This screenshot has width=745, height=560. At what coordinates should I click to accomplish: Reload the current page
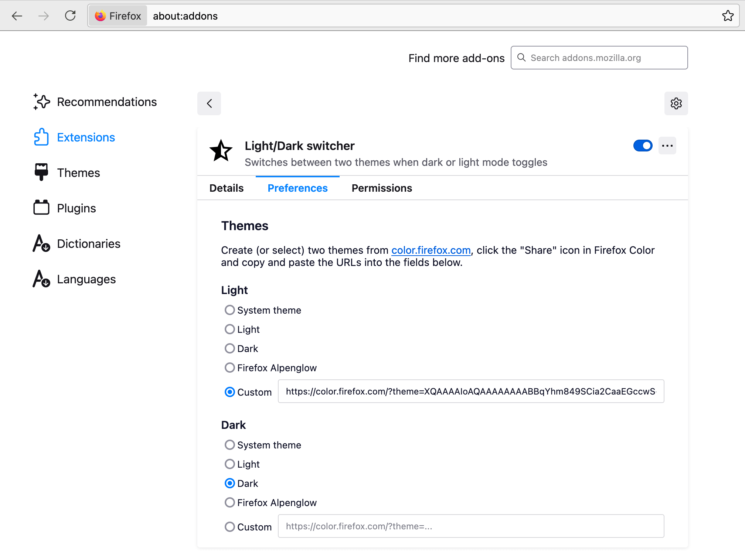coord(70,16)
